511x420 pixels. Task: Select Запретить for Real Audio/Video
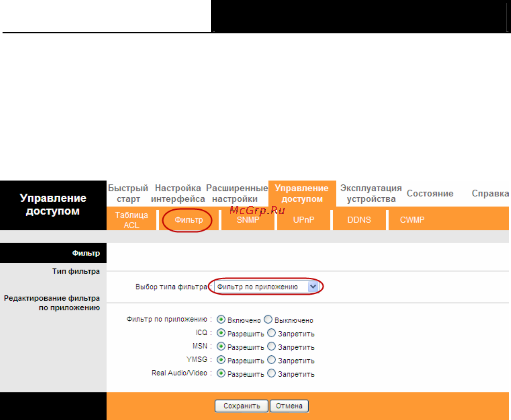[272, 373]
